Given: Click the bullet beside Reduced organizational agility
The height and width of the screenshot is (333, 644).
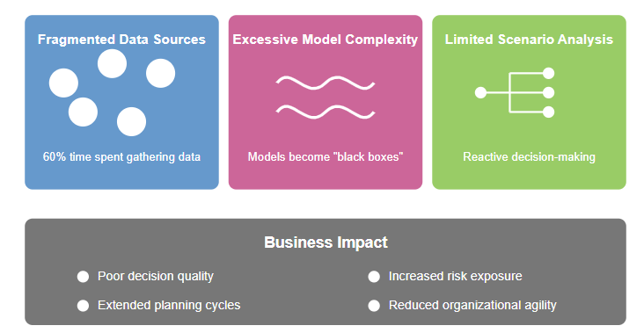Looking at the screenshot, I should (374, 306).
